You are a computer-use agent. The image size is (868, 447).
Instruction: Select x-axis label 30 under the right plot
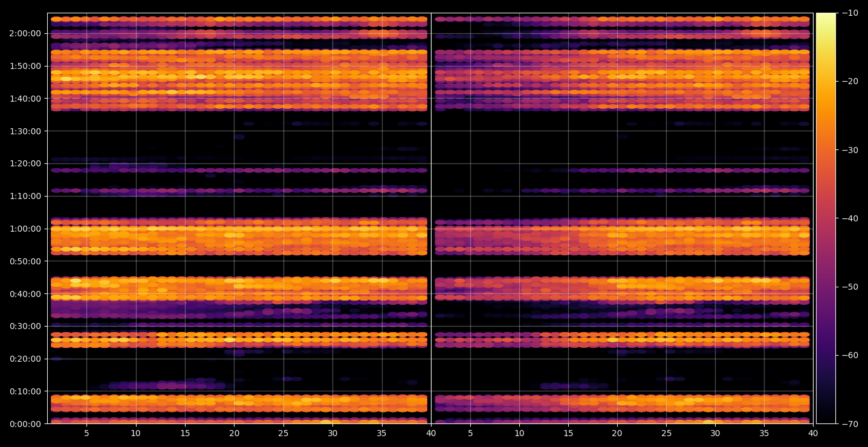(716, 433)
